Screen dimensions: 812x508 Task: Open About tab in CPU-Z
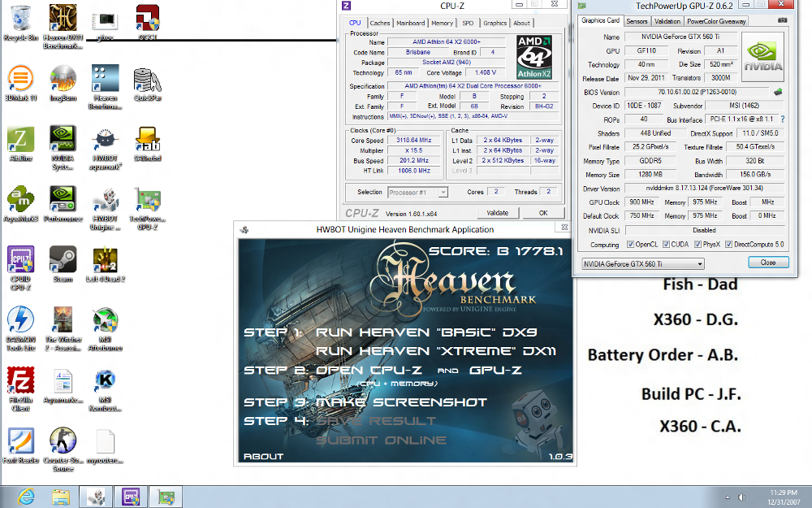tap(522, 23)
